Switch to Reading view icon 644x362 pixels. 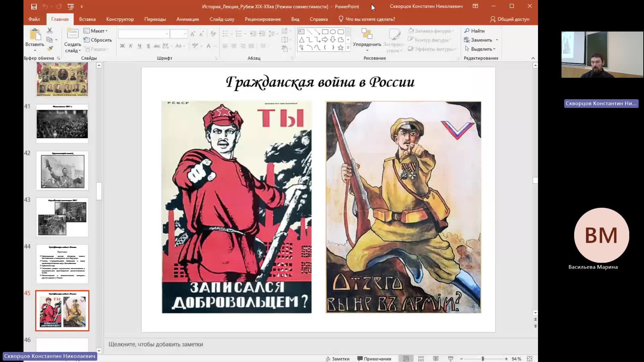pyautogui.click(x=436, y=359)
